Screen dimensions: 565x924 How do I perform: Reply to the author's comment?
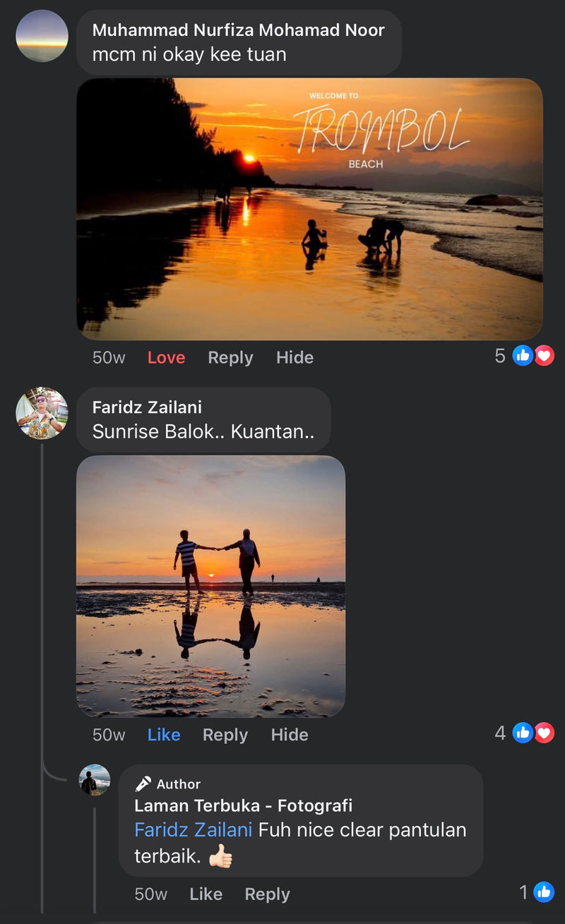(267, 894)
